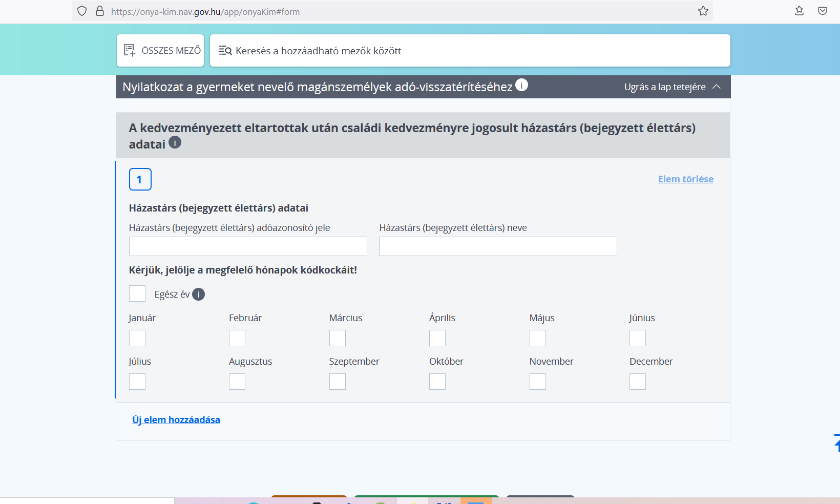Open the Pocket save icon in toolbar

822,11
